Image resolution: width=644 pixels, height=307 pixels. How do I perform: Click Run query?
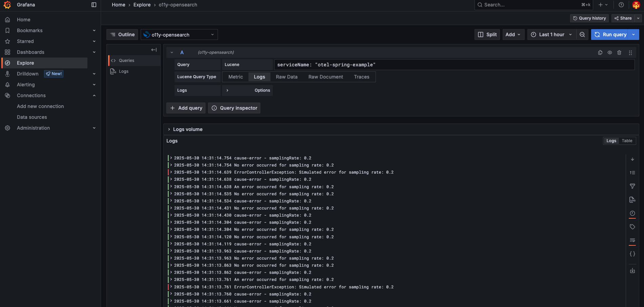pyautogui.click(x=610, y=35)
